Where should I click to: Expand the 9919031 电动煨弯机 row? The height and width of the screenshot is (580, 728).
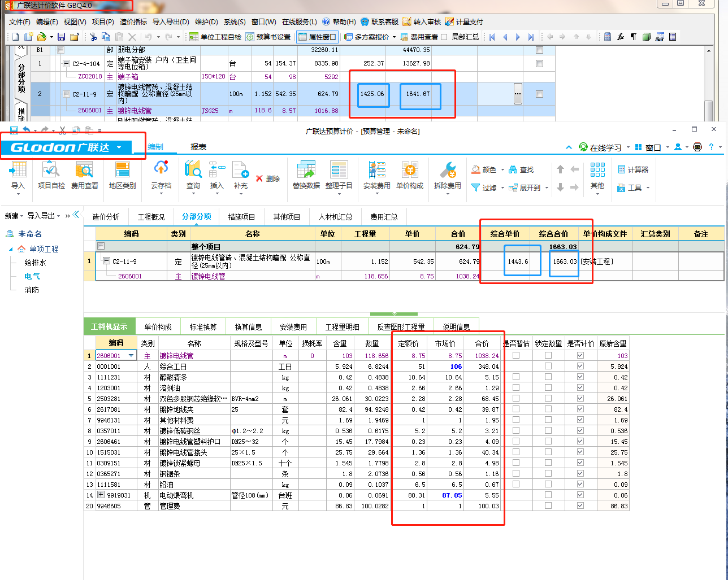pos(101,495)
